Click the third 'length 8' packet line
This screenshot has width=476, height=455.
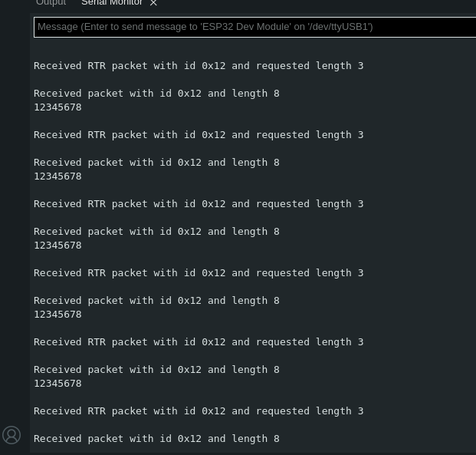click(x=156, y=232)
